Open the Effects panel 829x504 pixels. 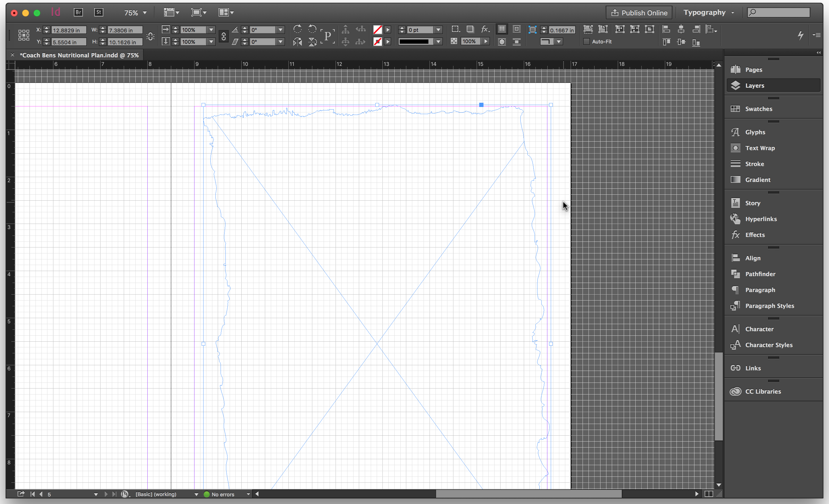tap(755, 234)
